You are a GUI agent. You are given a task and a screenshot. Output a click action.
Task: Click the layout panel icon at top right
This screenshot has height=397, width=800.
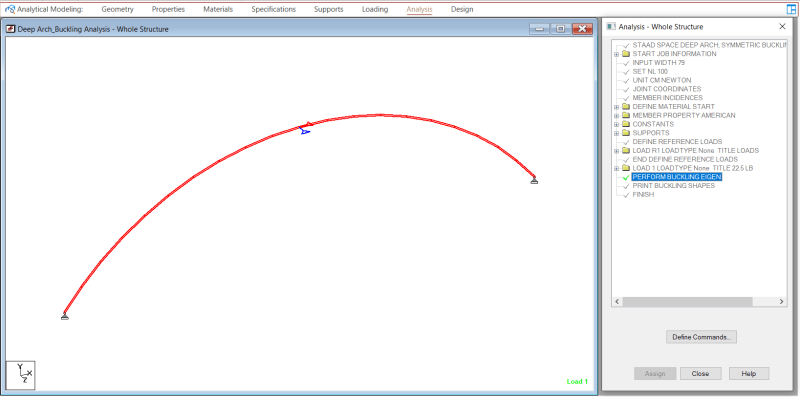pyautogui.click(x=791, y=9)
